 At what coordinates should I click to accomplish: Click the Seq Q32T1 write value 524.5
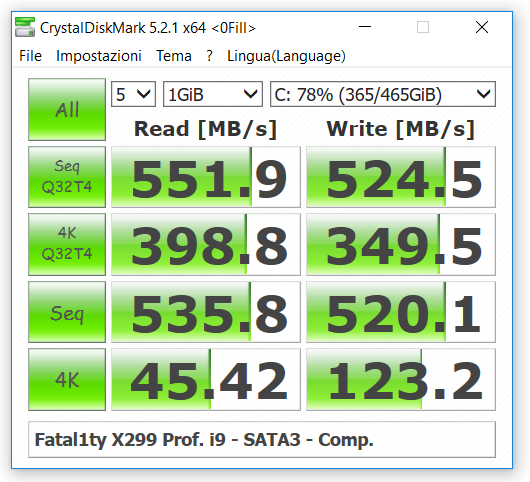401,177
